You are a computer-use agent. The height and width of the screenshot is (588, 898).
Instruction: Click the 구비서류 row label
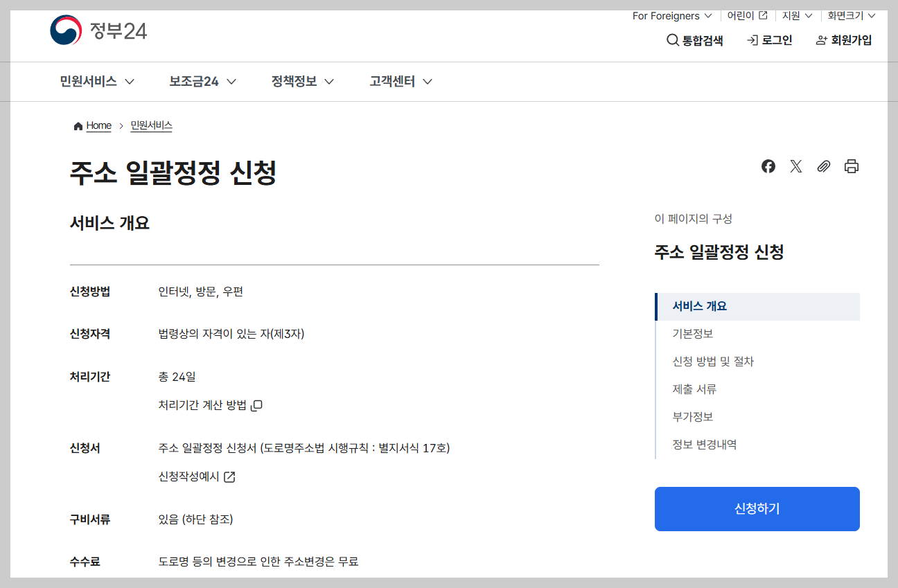(90, 519)
